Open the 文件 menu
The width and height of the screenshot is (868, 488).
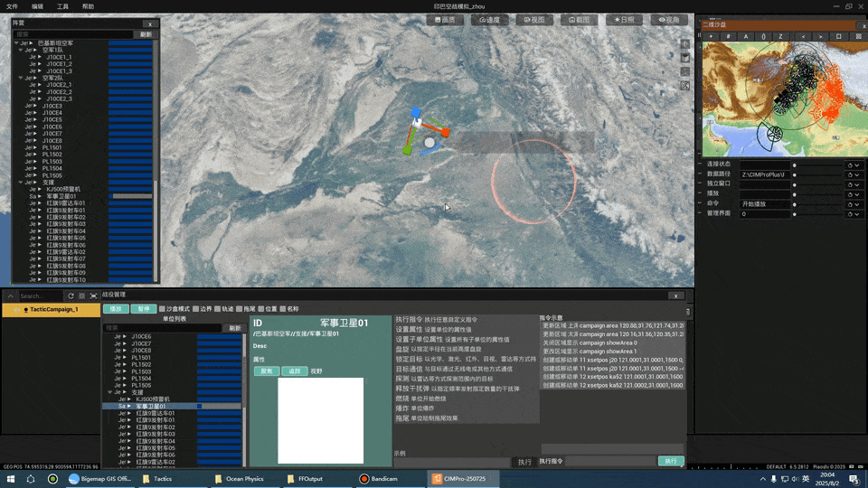pyautogui.click(x=12, y=6)
